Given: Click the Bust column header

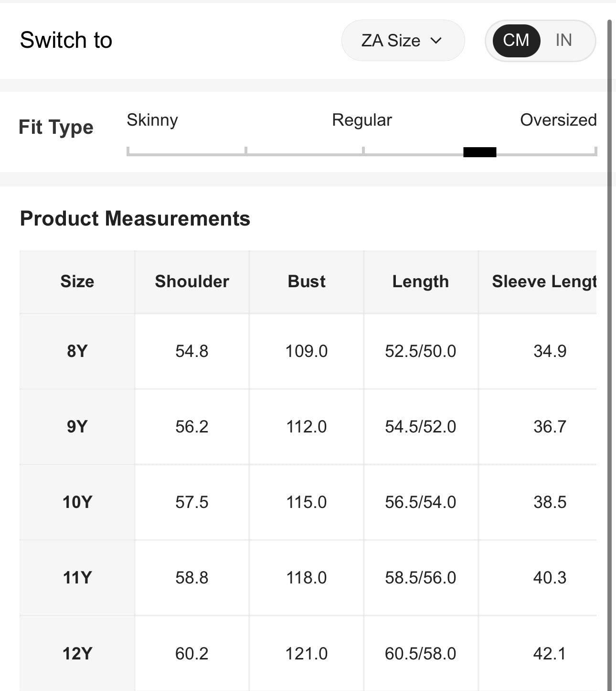Looking at the screenshot, I should tap(307, 281).
